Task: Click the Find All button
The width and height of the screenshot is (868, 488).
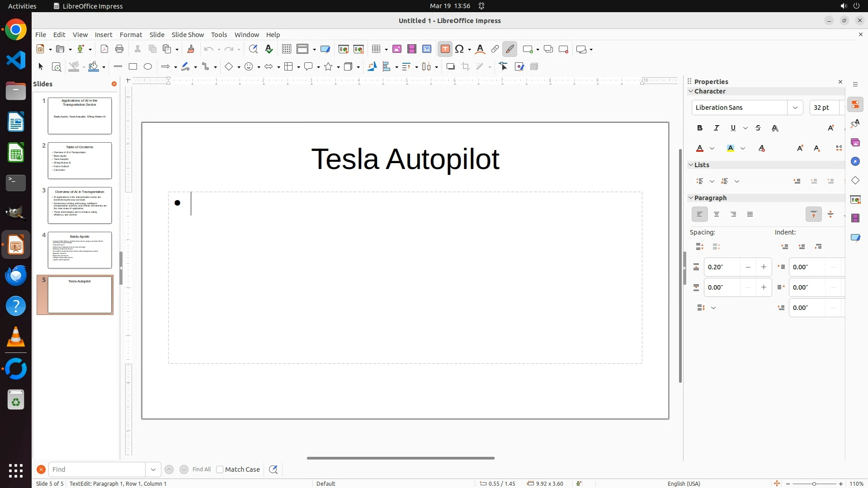Action: pyautogui.click(x=201, y=469)
